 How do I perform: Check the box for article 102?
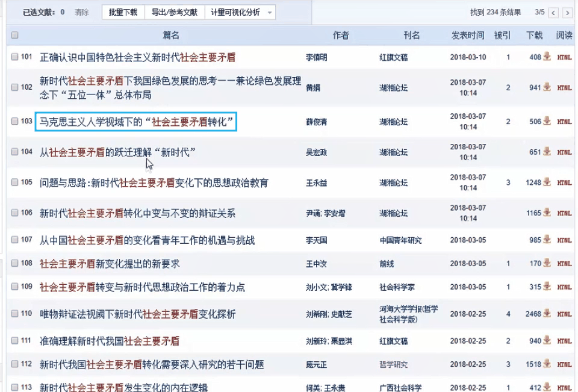(14, 87)
